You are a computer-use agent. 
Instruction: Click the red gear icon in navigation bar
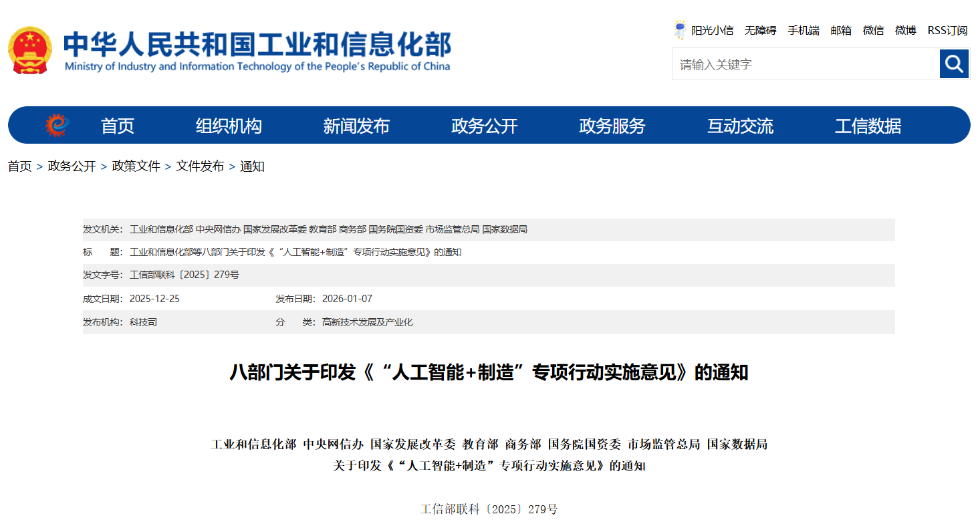point(57,125)
